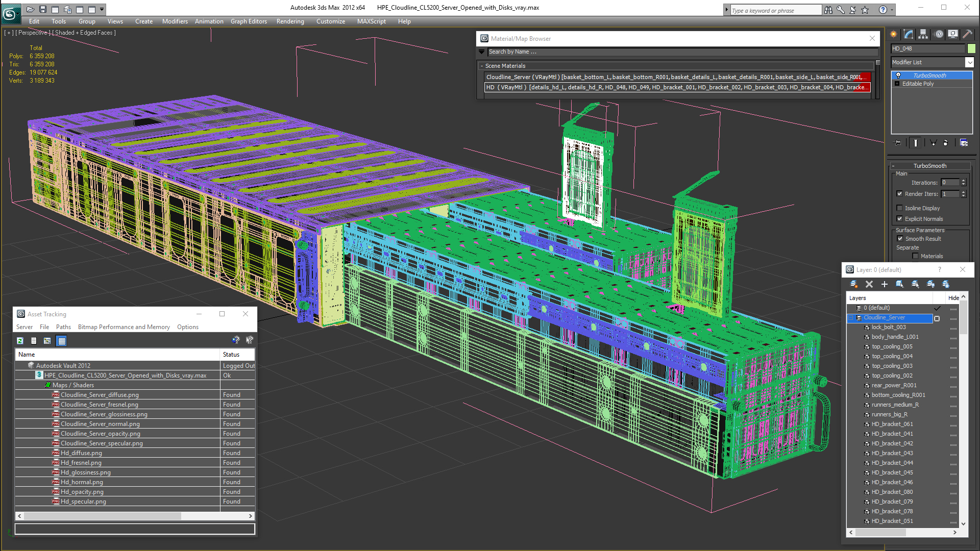Toggle Isoline Display checkbox
This screenshot has width=980, height=551.
pyautogui.click(x=900, y=208)
